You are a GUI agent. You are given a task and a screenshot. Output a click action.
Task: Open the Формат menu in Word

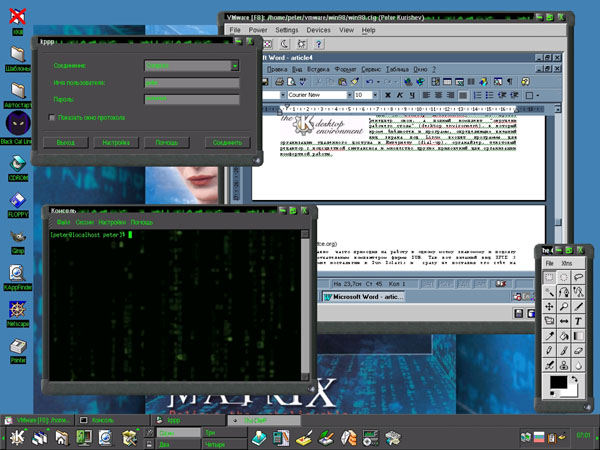(346, 69)
